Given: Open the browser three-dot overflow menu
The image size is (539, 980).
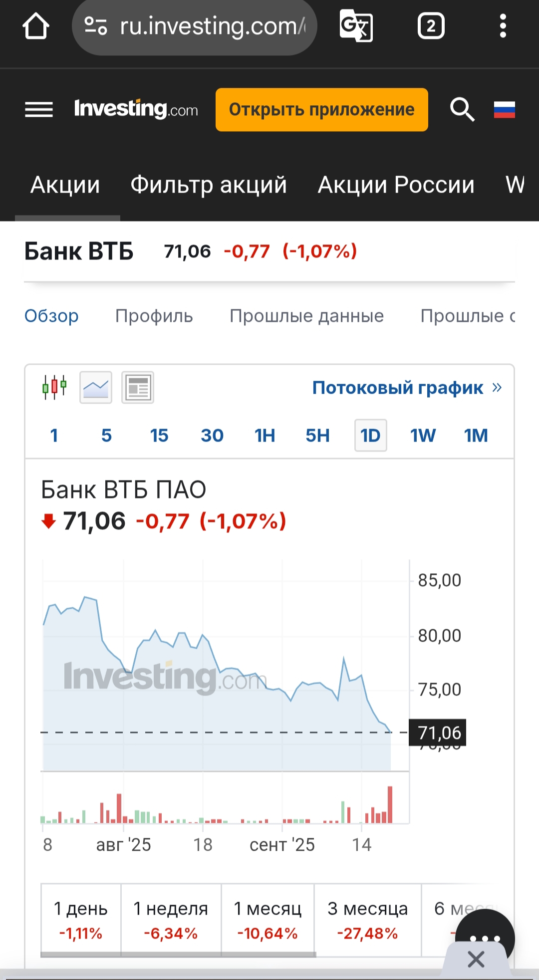Looking at the screenshot, I should coord(503,26).
